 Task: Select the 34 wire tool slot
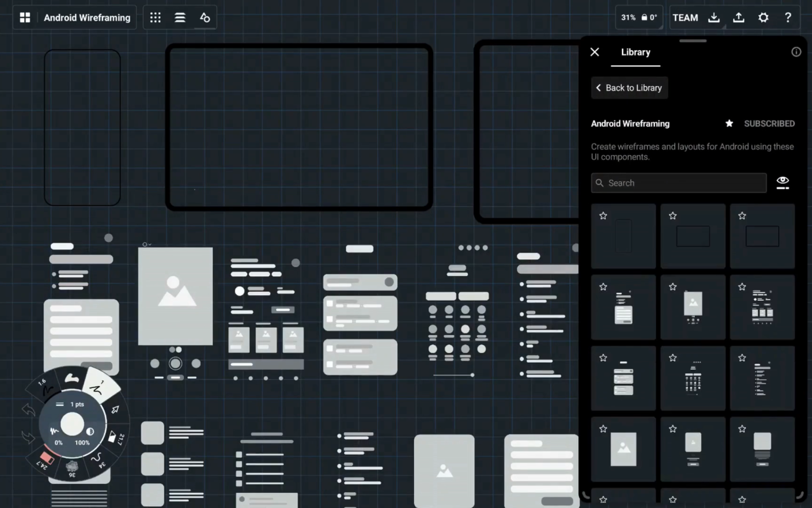pos(99,460)
